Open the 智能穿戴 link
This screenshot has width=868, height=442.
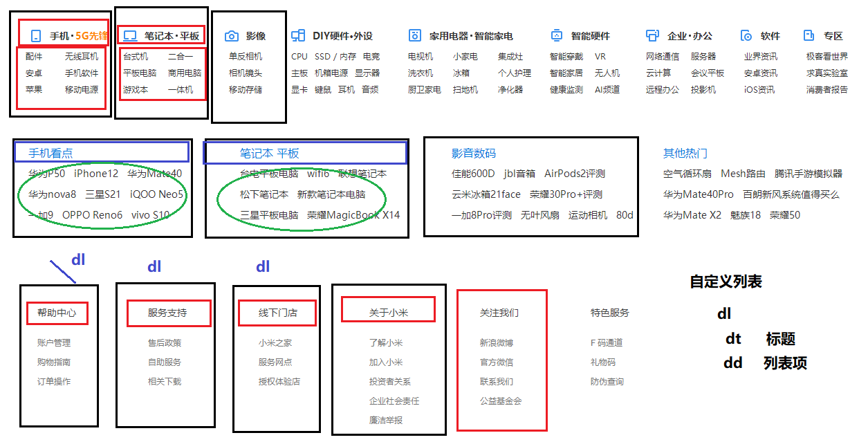pos(566,56)
